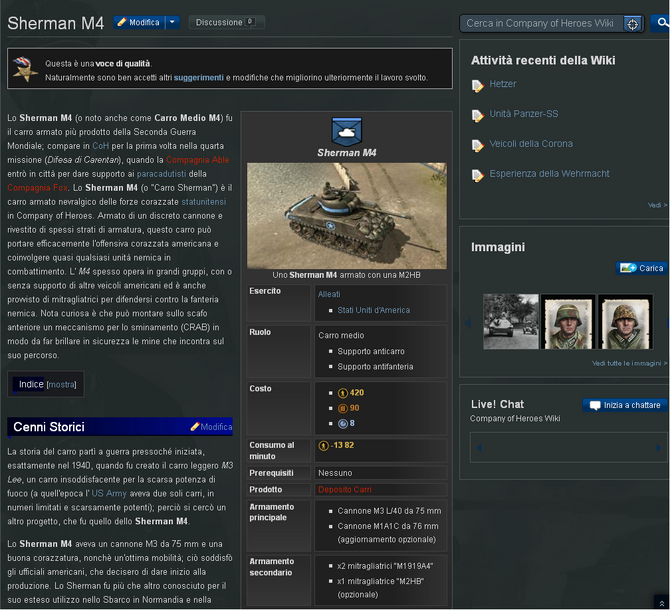Open the Sherman M4 tank screenshot
The width and height of the screenshot is (670, 610).
click(347, 216)
